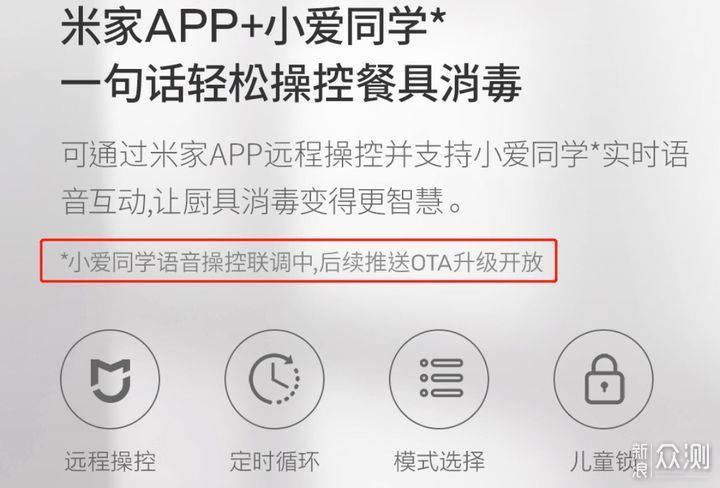
Task: Click the 远程操控 label
Action: click(110, 461)
